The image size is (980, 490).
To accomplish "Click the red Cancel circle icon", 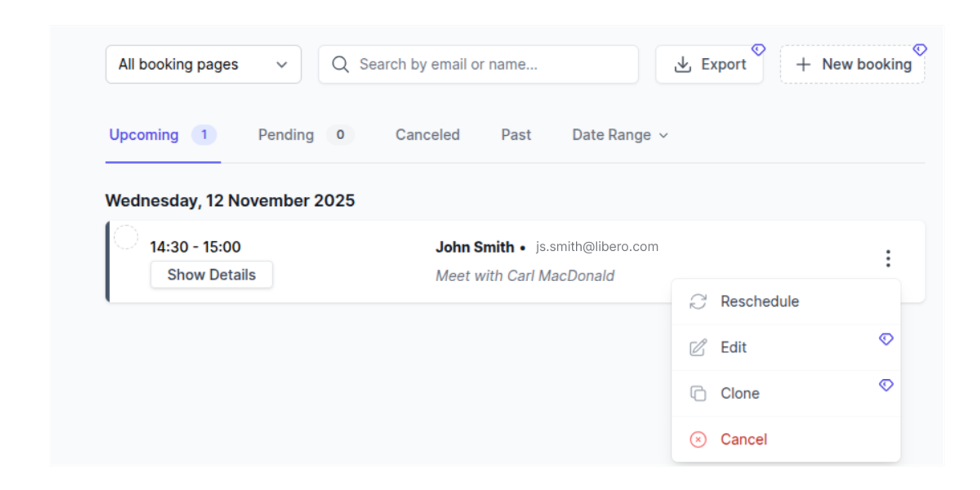I will [x=698, y=439].
